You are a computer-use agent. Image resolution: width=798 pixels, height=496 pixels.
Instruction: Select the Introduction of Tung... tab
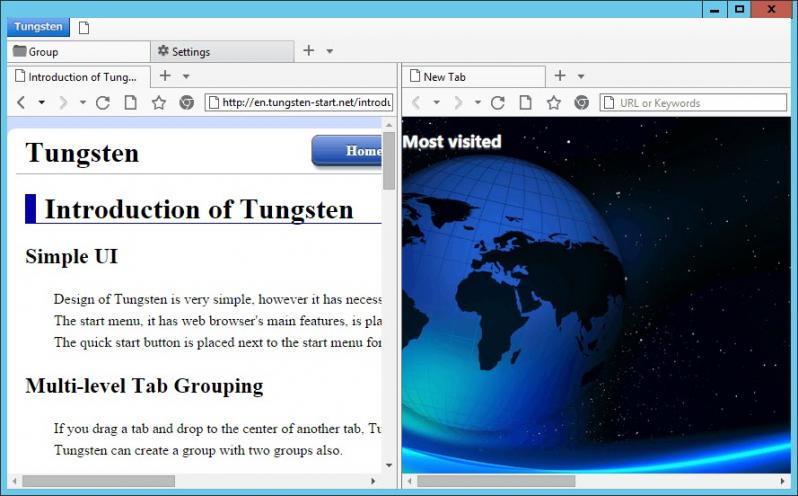(79, 77)
